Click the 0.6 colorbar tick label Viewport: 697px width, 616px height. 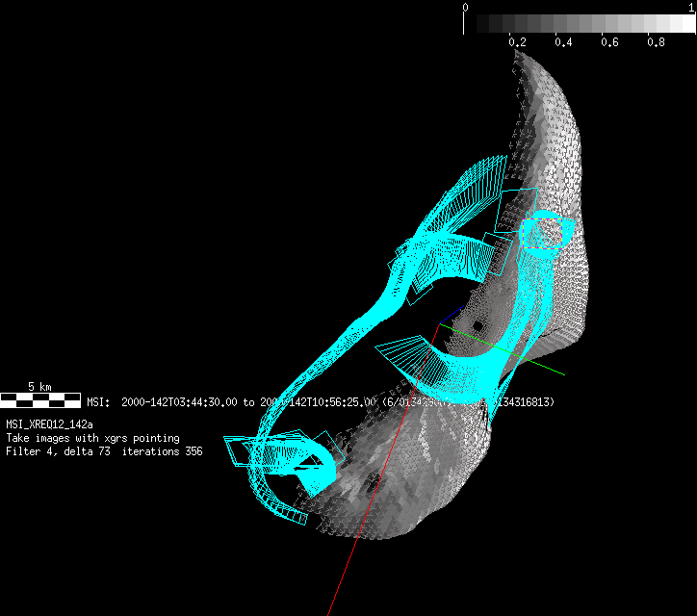click(x=609, y=42)
